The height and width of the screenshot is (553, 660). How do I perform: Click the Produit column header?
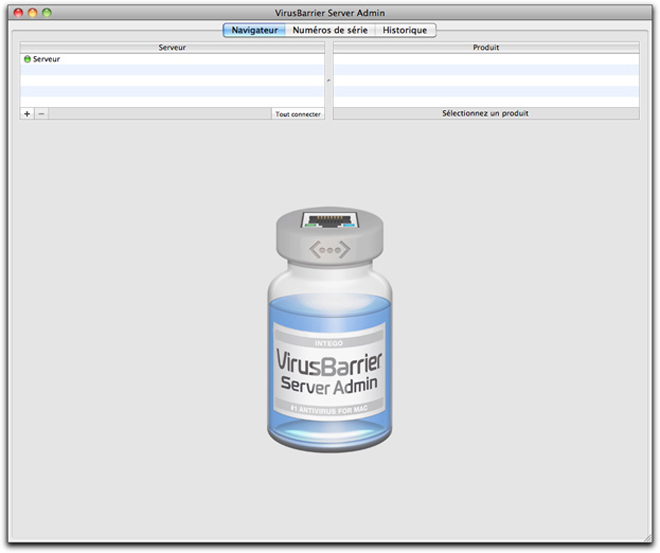486,48
